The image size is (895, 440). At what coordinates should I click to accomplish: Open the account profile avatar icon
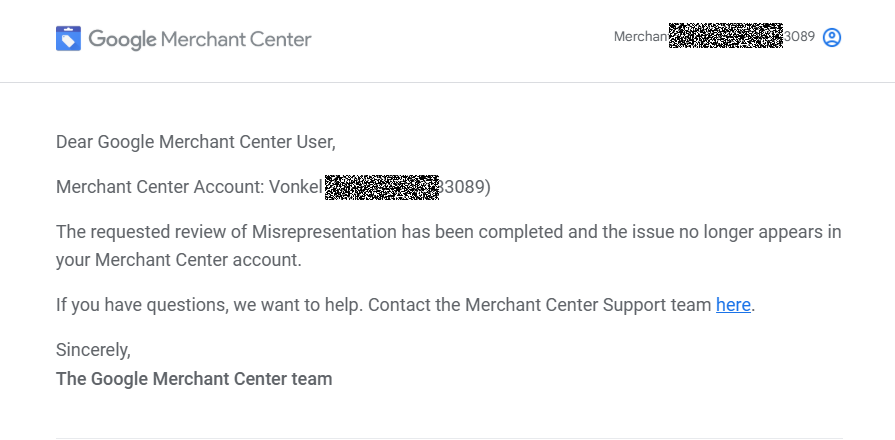point(832,37)
